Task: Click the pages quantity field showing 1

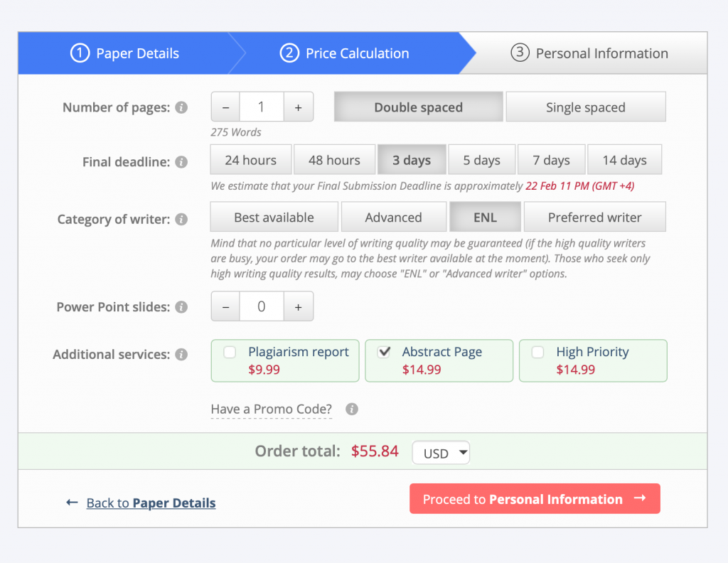Action: point(262,107)
